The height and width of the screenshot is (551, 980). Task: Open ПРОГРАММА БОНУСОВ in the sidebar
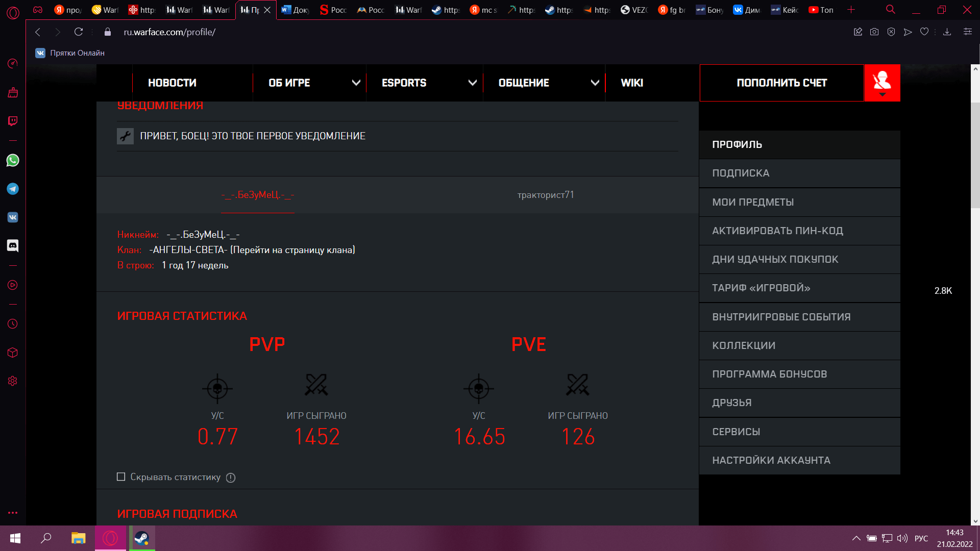pyautogui.click(x=799, y=374)
